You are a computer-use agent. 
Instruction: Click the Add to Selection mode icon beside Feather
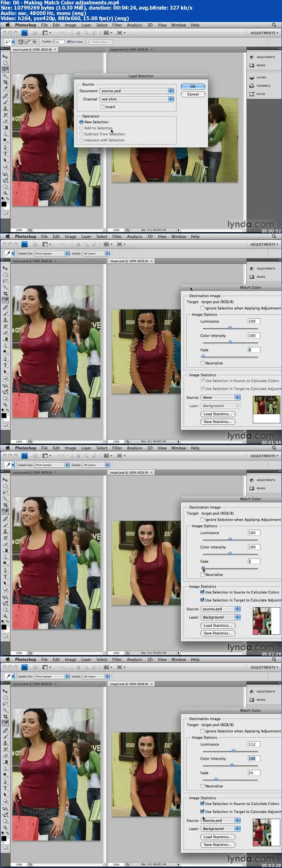(x=25, y=42)
